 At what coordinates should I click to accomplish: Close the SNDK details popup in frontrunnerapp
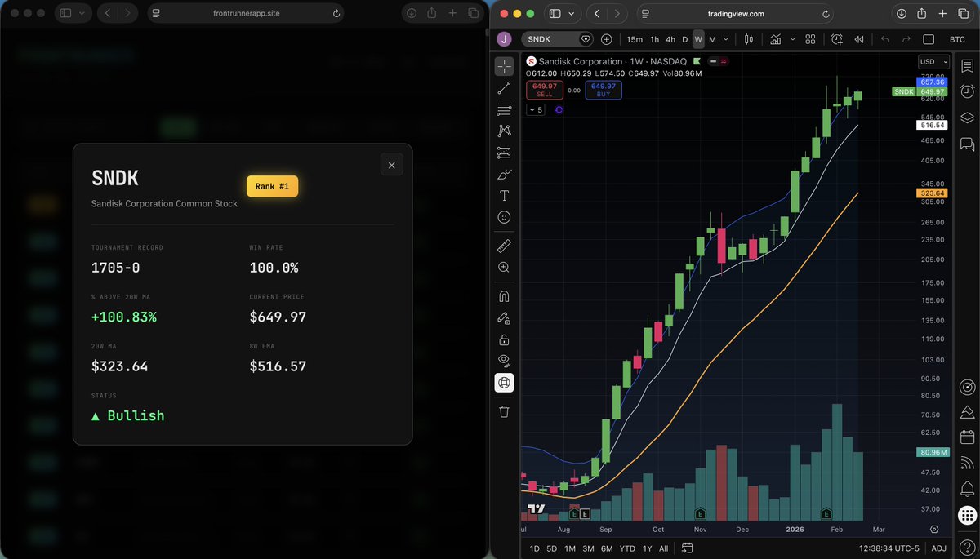[391, 165]
